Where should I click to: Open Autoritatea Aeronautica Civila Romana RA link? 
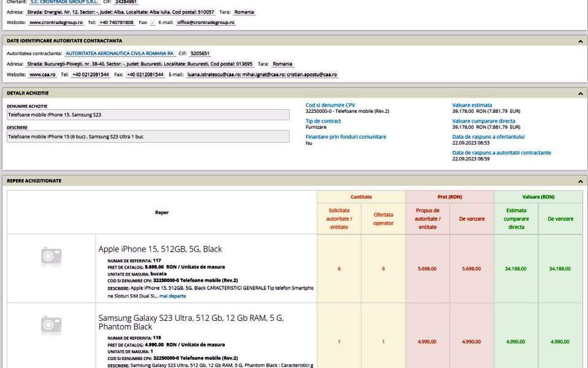pos(119,54)
